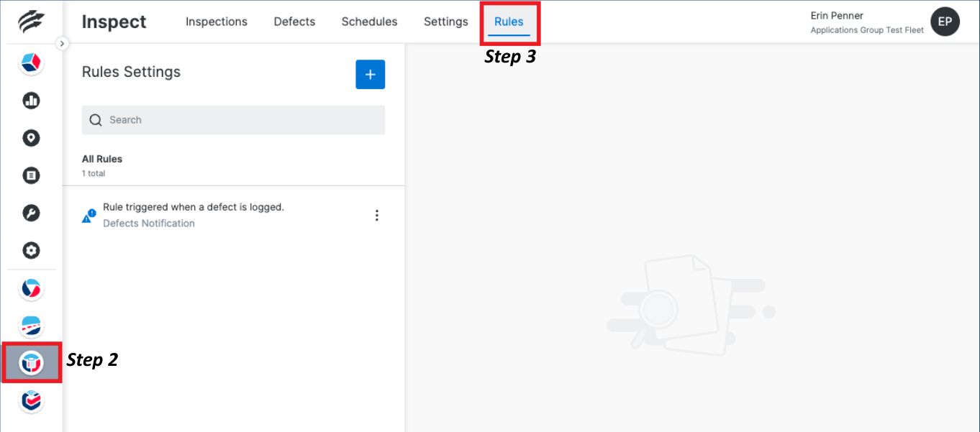Select the Settings tab
Image resolution: width=980 pixels, height=432 pixels.
(x=446, y=22)
